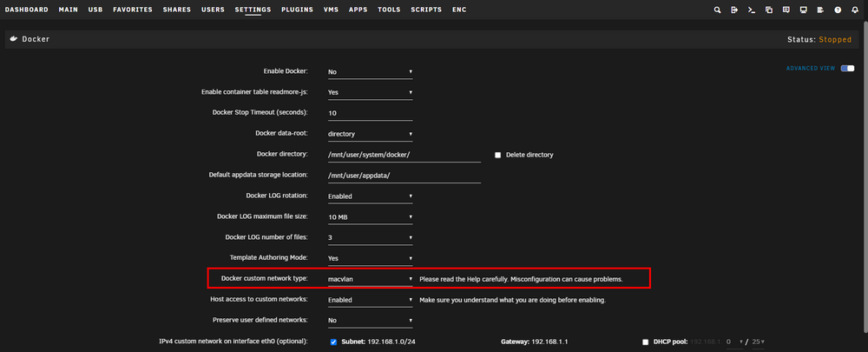Open Preserve user defined networks dropdown
The image size is (868, 352).
coord(370,321)
